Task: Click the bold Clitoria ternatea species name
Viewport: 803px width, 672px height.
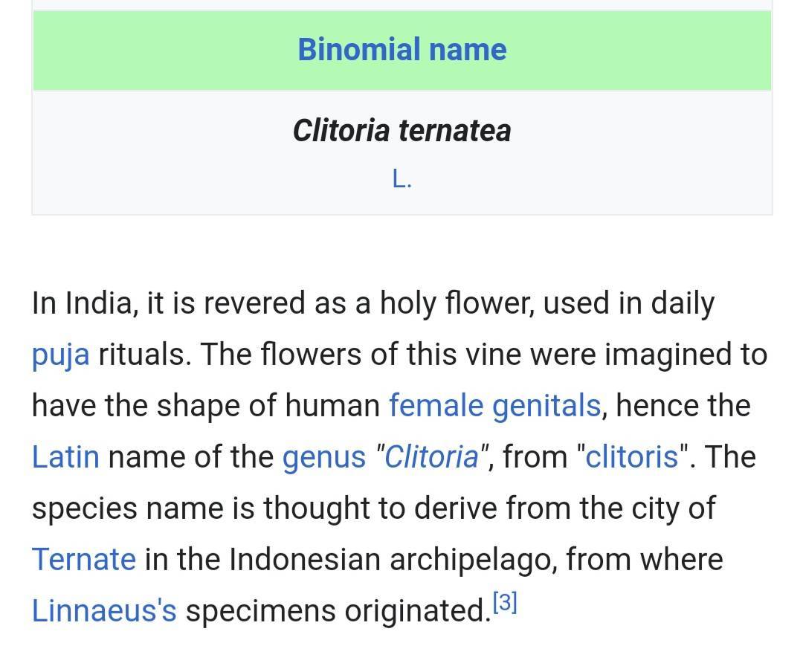Action: tap(402, 131)
